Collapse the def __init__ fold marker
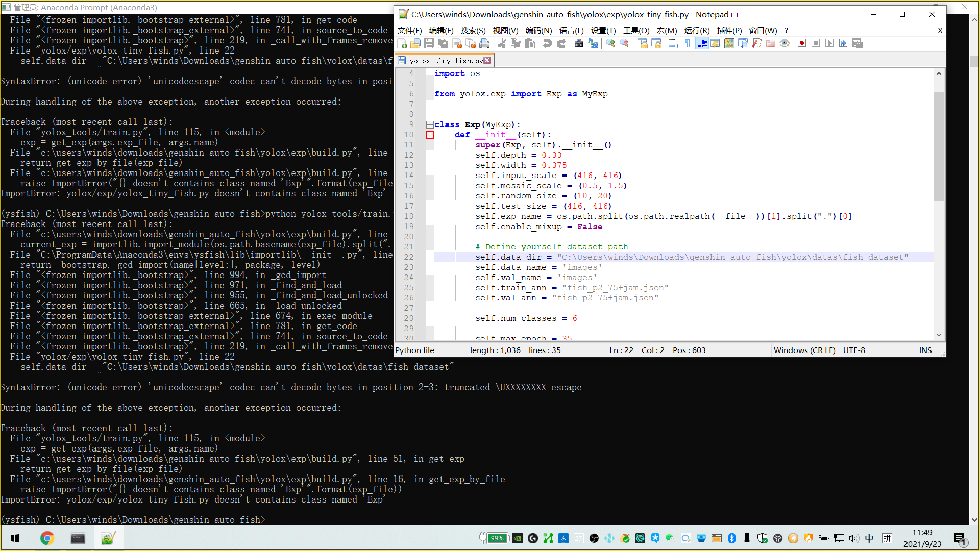Screen dimensions: 980x551 click(x=430, y=135)
